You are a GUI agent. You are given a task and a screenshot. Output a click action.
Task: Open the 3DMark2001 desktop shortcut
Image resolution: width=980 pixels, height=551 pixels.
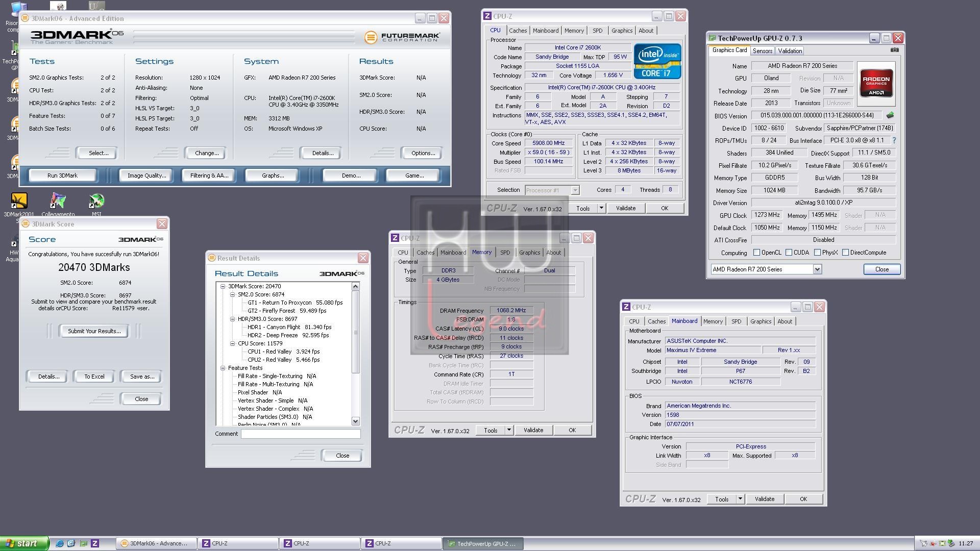click(19, 201)
